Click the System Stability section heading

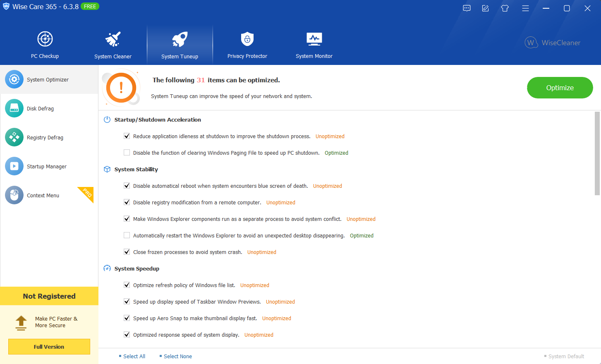pos(136,169)
